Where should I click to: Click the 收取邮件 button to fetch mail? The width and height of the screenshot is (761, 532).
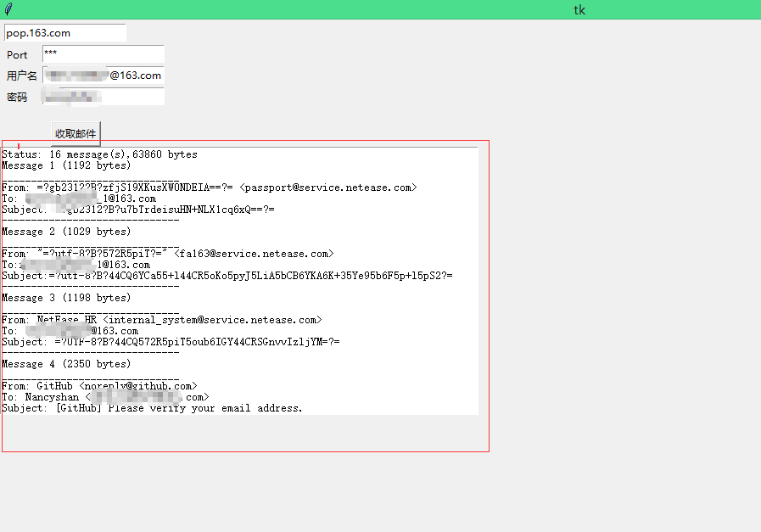(75, 133)
